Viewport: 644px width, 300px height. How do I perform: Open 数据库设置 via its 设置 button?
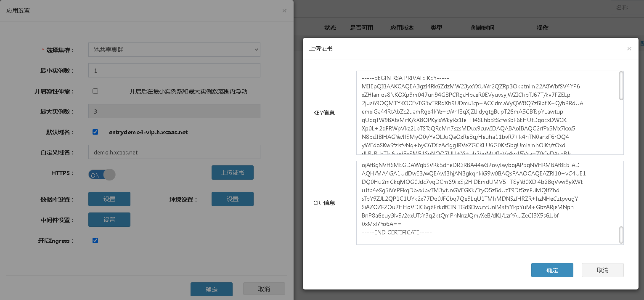coord(109,199)
